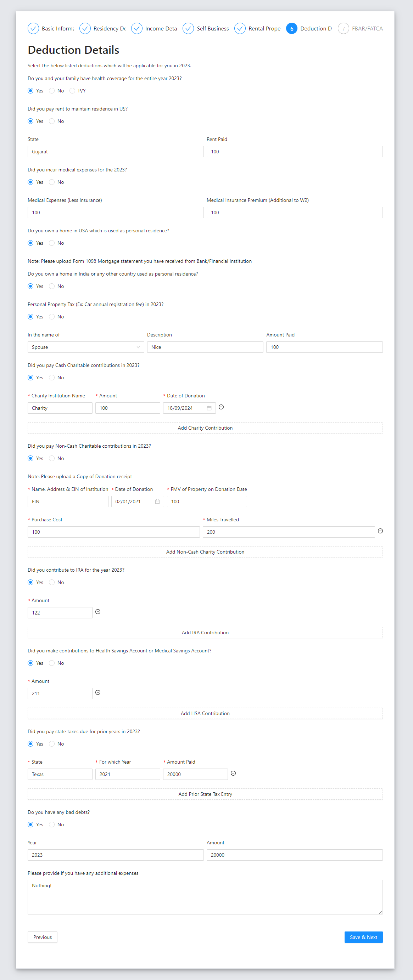Remove the IRA amount 122 entry
Image resolution: width=413 pixels, height=980 pixels.
click(98, 612)
